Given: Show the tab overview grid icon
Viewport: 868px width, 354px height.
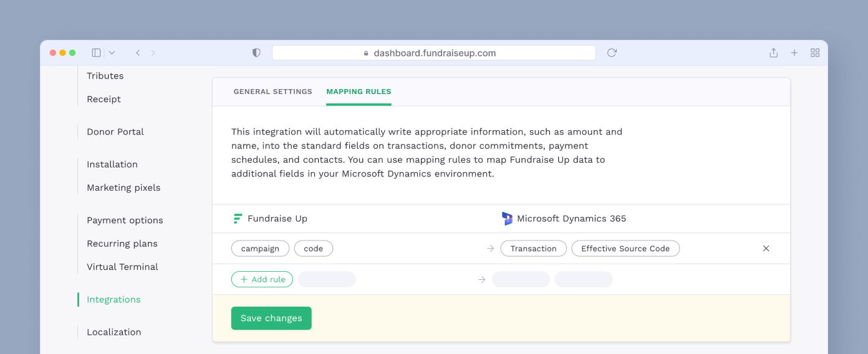Looking at the screenshot, I should tap(815, 53).
